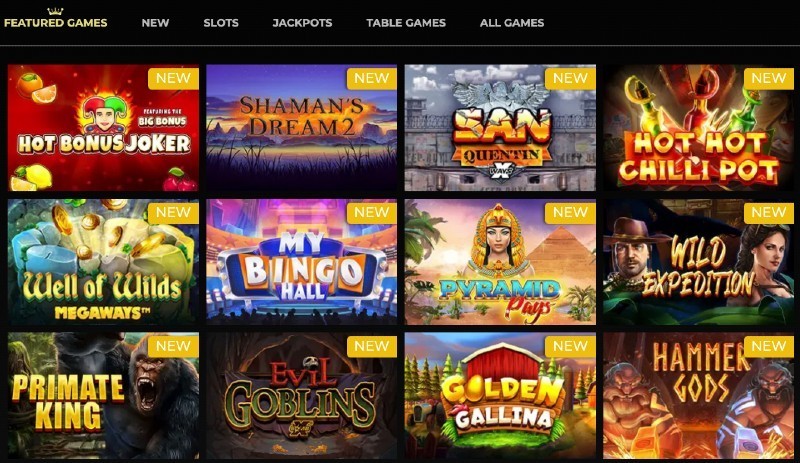Launch Golden Gallina game tile

pos(500,396)
